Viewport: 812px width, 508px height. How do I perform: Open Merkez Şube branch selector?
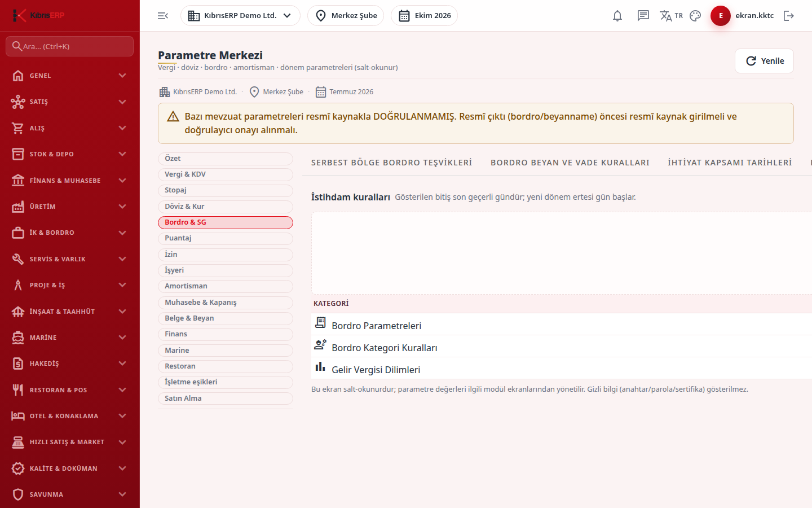pyautogui.click(x=346, y=16)
